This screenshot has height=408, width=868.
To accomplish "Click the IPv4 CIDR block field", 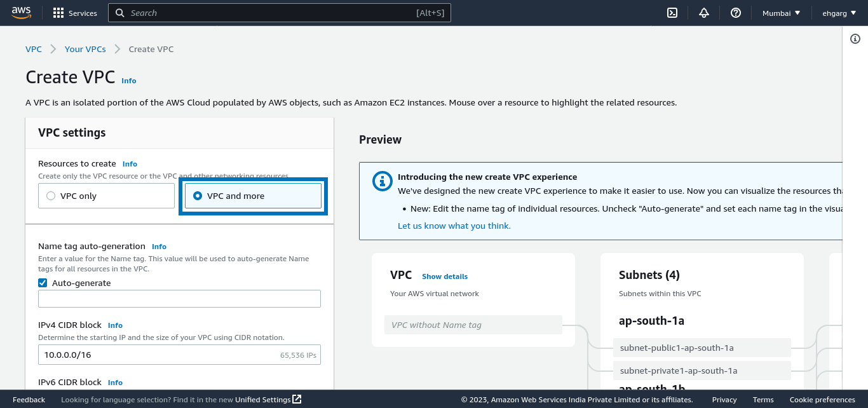I will [179, 355].
